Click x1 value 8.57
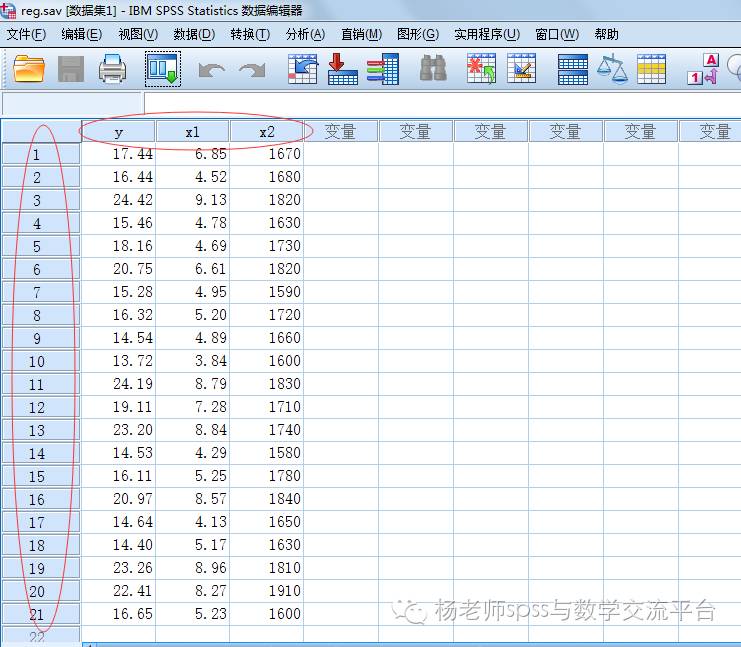 coord(193,499)
